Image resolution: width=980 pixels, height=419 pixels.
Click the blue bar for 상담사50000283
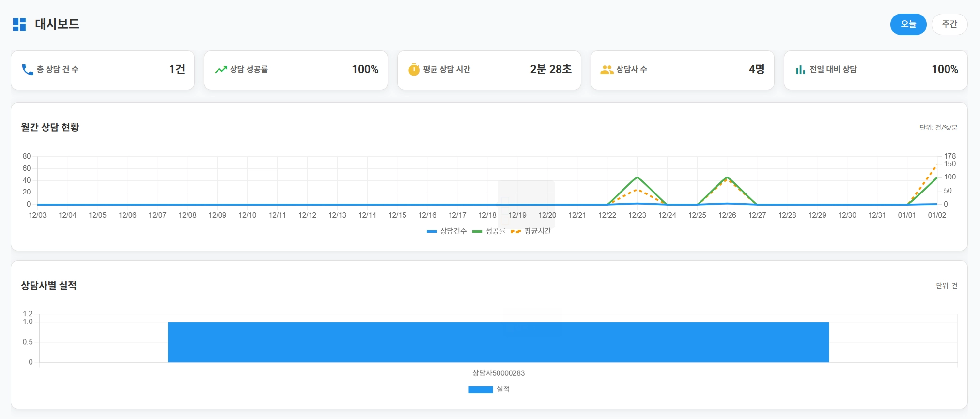pos(498,342)
